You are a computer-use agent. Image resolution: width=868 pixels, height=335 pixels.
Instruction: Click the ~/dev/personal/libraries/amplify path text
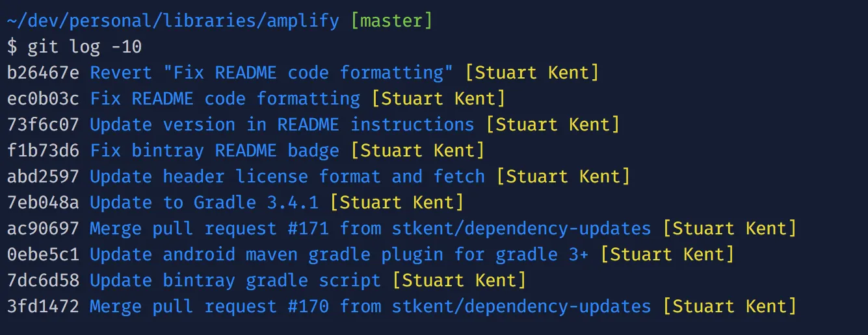click(x=173, y=21)
